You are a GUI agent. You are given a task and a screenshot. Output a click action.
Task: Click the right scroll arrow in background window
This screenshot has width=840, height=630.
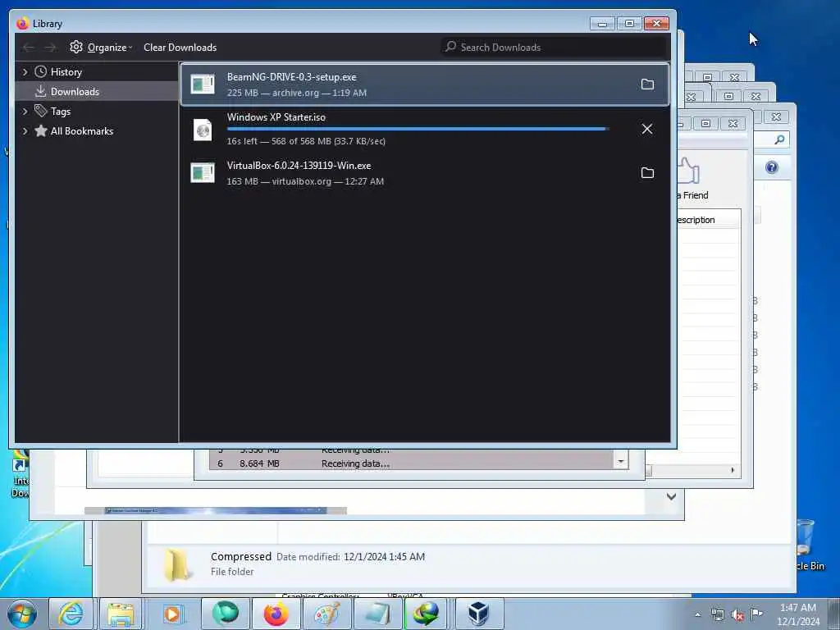733,470
